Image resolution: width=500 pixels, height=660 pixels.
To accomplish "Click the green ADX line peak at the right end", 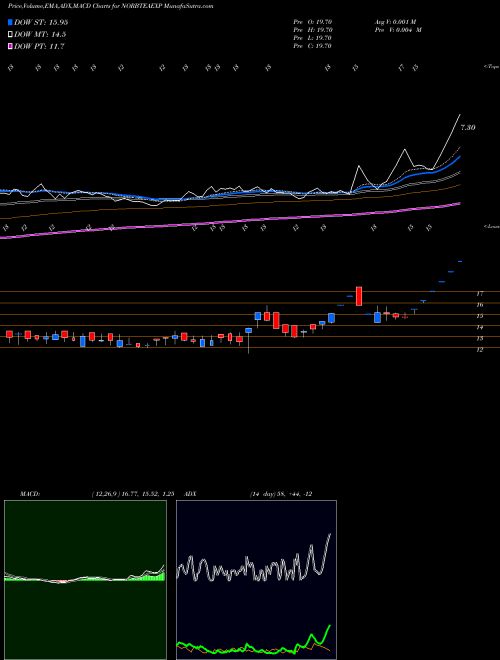I will (x=330, y=626).
